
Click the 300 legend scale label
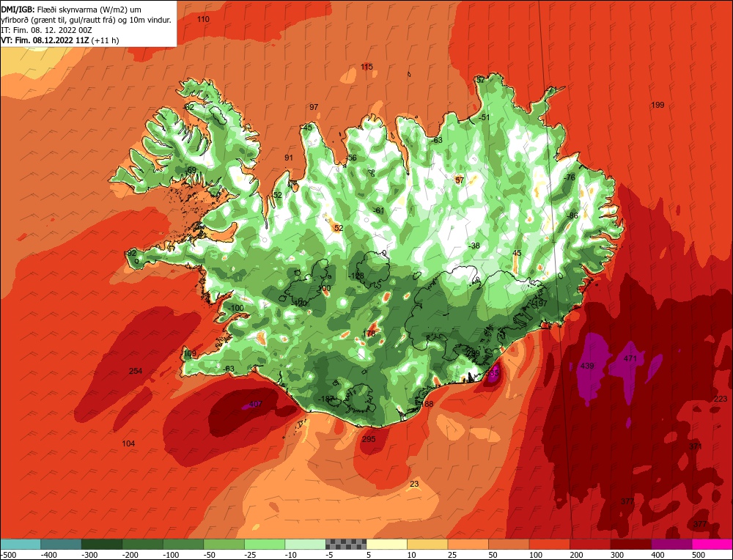[617, 555]
